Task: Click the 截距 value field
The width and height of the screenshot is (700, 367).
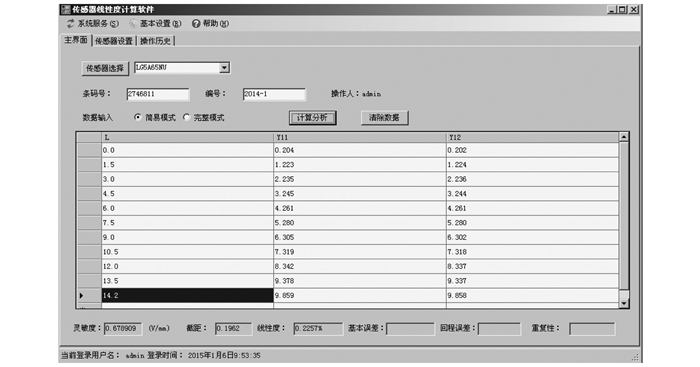Action: pos(233,329)
